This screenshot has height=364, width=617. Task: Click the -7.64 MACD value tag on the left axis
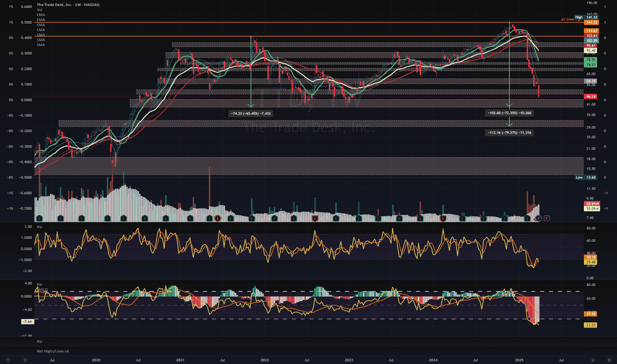pyautogui.click(x=28, y=322)
